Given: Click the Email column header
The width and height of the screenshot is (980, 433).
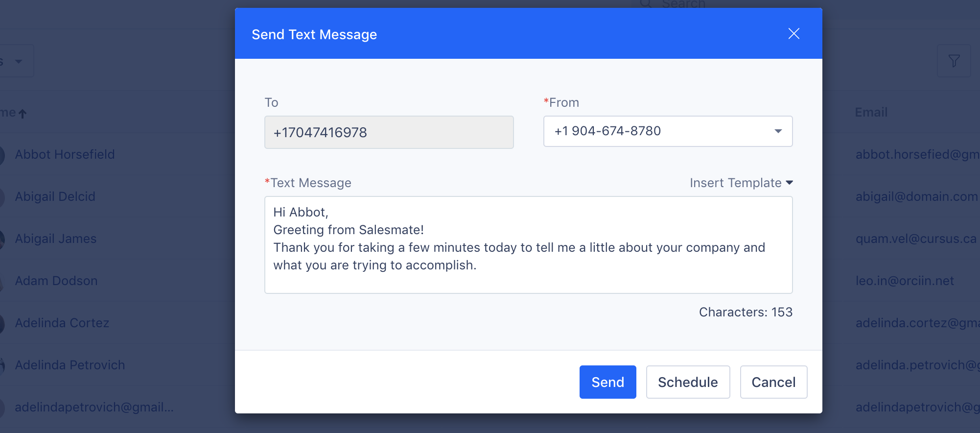Looking at the screenshot, I should point(871,112).
